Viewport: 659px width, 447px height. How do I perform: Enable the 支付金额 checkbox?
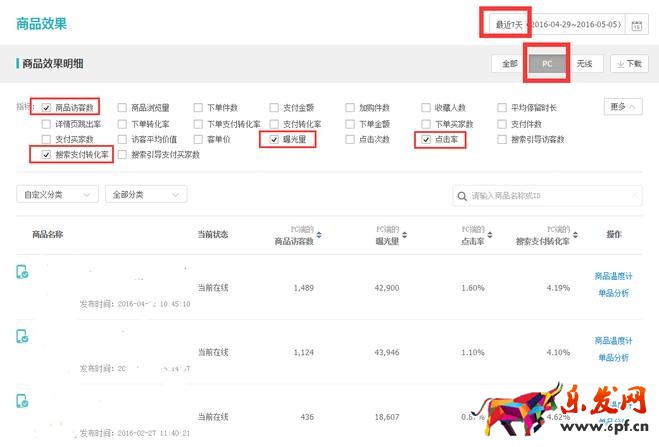click(x=274, y=107)
